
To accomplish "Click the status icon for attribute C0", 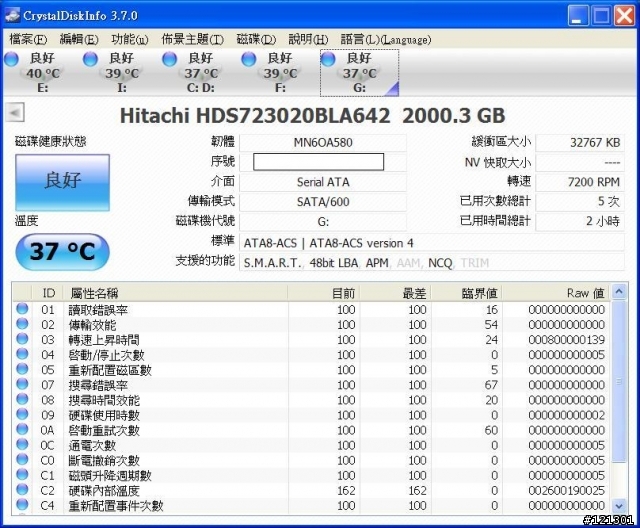I will [22, 460].
